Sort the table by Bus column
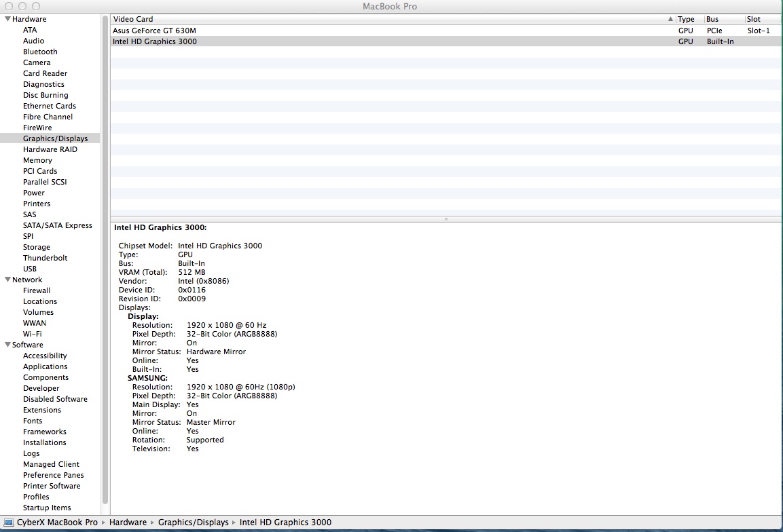783x532 pixels. (x=712, y=20)
